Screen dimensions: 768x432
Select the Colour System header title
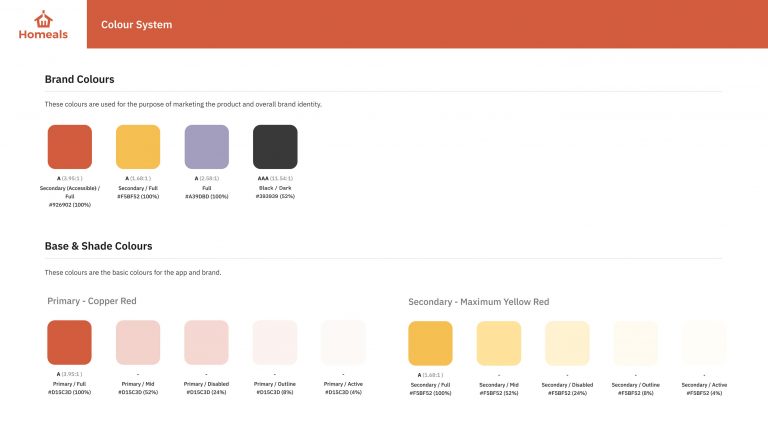coord(137,24)
